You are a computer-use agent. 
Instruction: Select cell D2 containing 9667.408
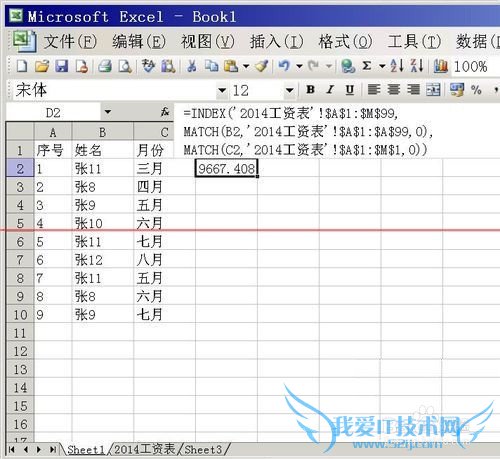click(x=226, y=169)
